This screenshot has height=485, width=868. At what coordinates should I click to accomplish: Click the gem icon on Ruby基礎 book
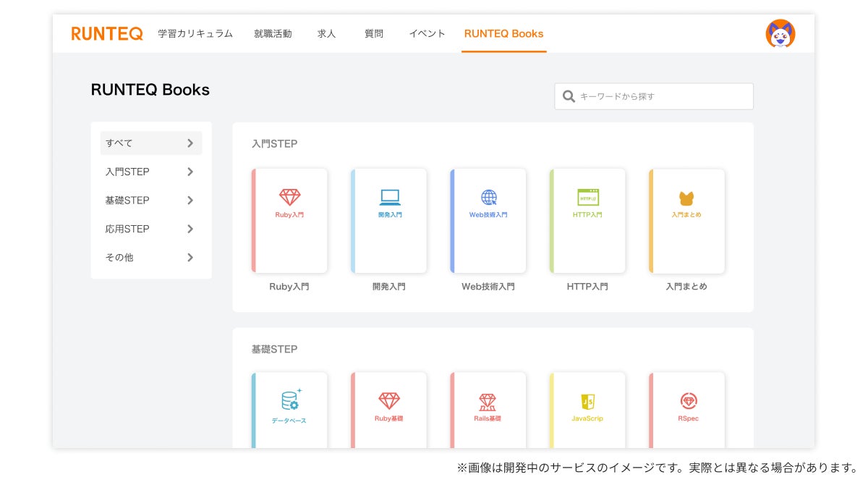pyautogui.click(x=389, y=401)
